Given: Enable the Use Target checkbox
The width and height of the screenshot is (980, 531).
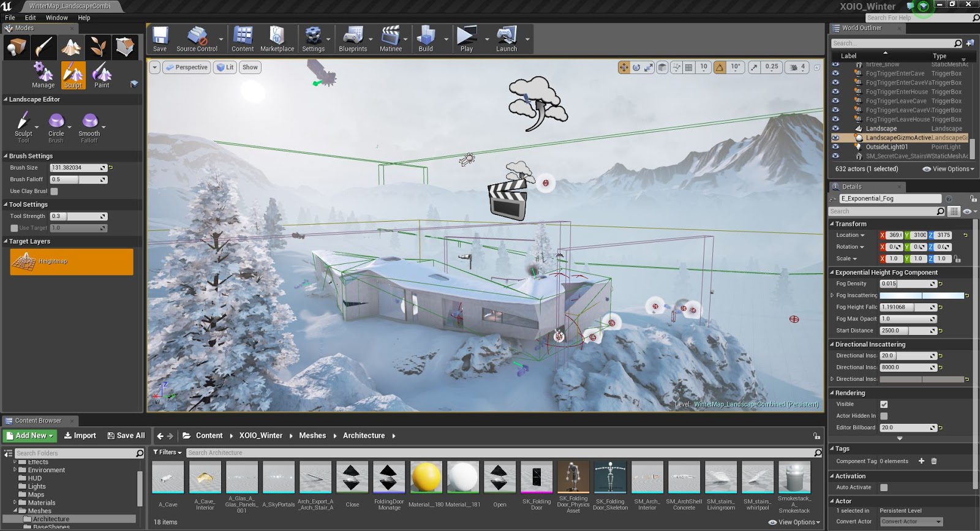Looking at the screenshot, I should click(x=14, y=228).
